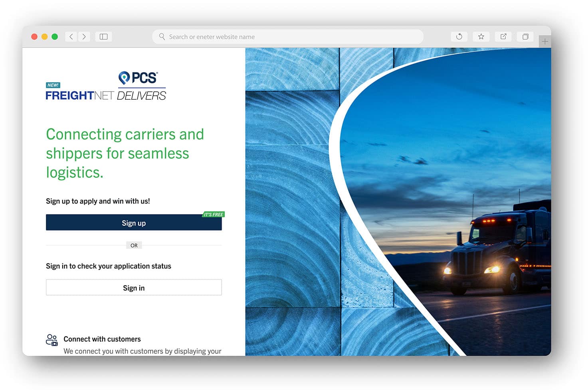Bookmark the page with the star icon
The height and width of the screenshot is (390, 588).
(481, 37)
